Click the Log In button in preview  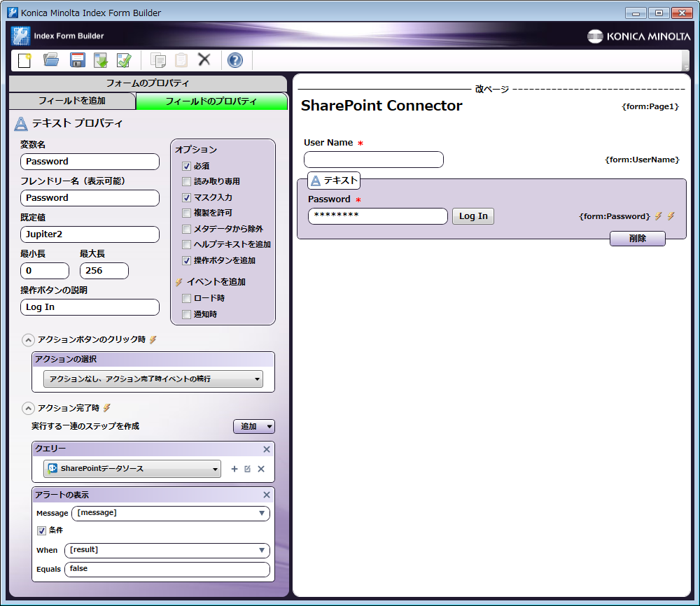473,216
